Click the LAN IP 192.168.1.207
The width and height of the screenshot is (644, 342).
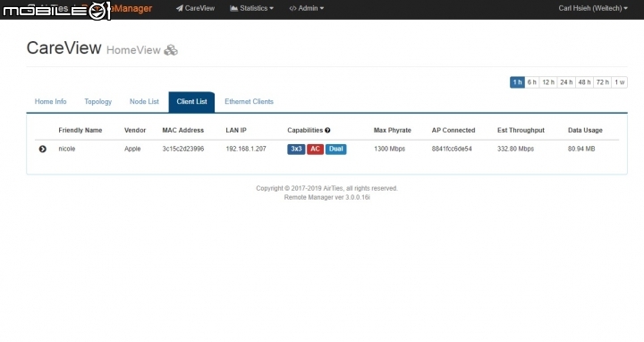click(246, 149)
